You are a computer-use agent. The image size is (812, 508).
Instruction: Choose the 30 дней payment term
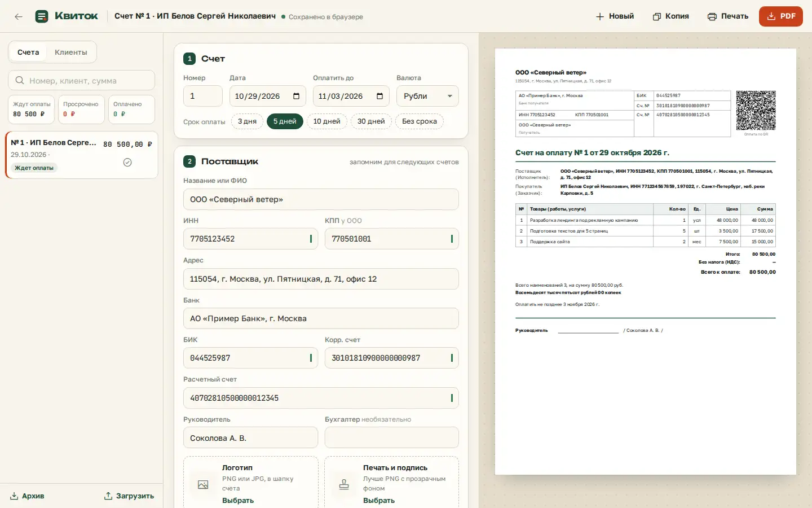click(371, 121)
